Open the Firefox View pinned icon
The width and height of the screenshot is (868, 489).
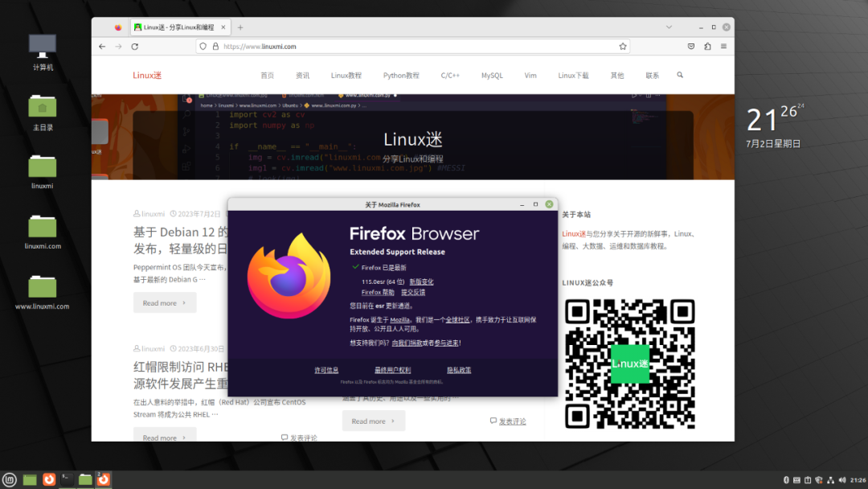click(118, 27)
